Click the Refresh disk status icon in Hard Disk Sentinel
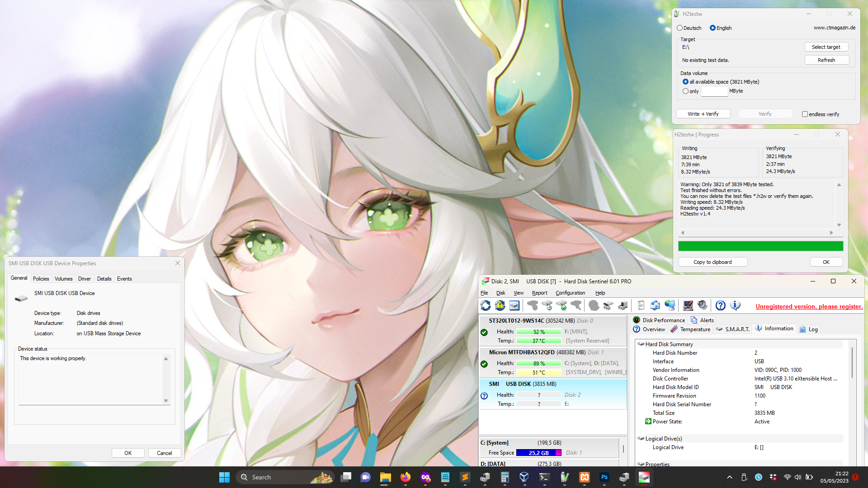This screenshot has width=868, height=488. [486, 306]
